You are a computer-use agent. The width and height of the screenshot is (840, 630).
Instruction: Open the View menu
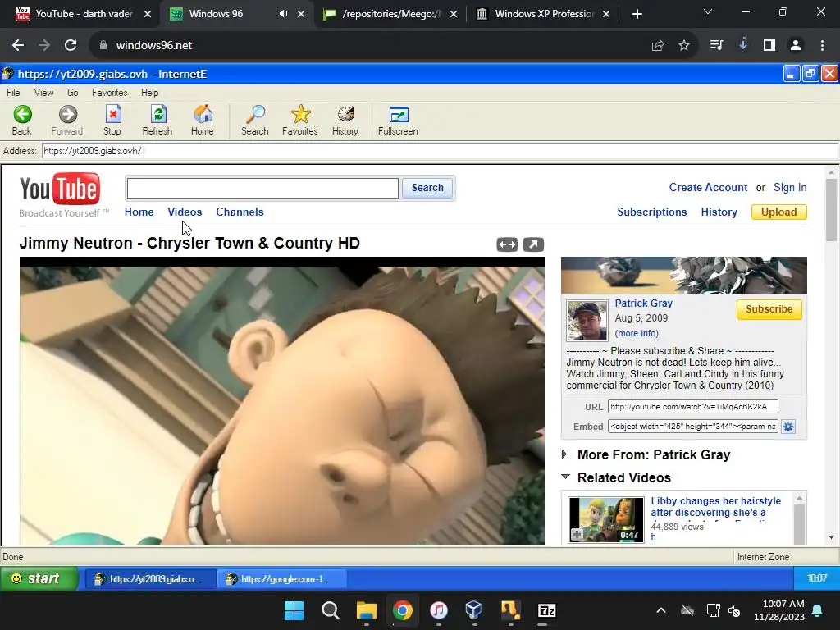pyautogui.click(x=44, y=93)
